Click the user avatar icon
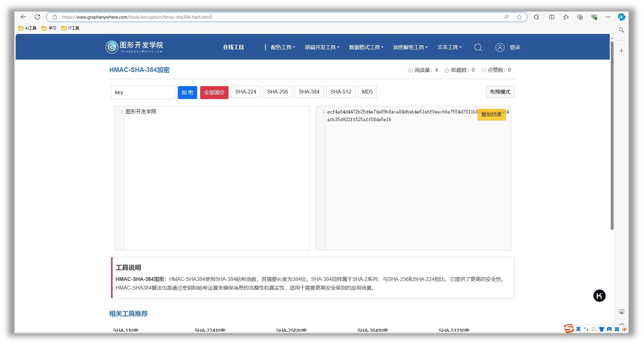The image size is (644, 345). point(500,47)
